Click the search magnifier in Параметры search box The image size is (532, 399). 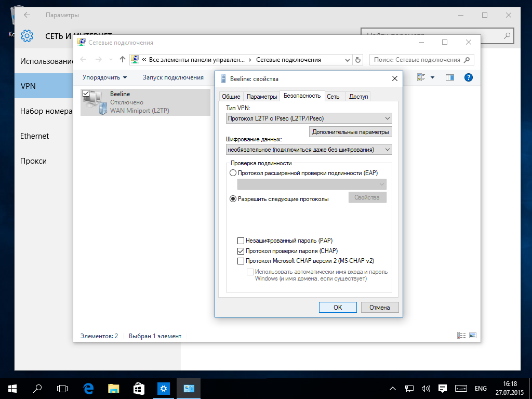click(x=507, y=36)
